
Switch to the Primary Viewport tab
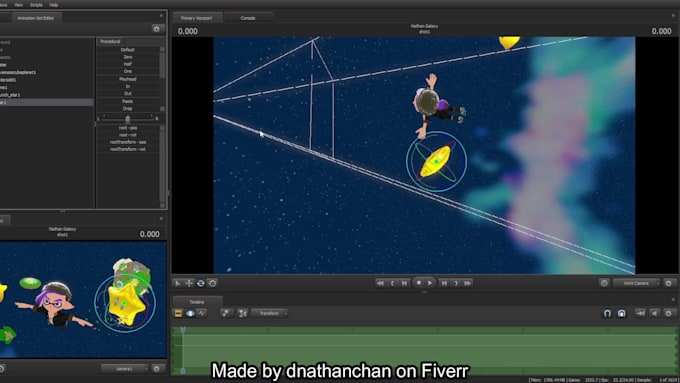click(197, 18)
